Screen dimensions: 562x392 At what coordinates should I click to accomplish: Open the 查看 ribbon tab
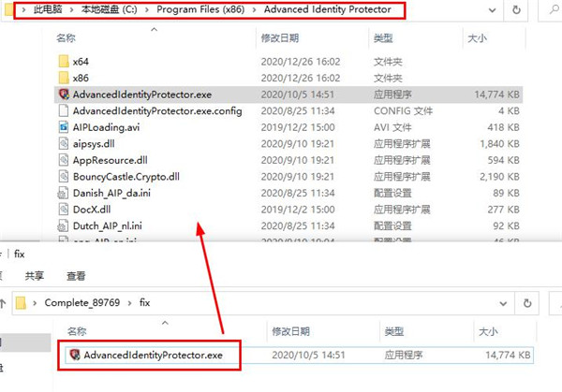point(76,276)
